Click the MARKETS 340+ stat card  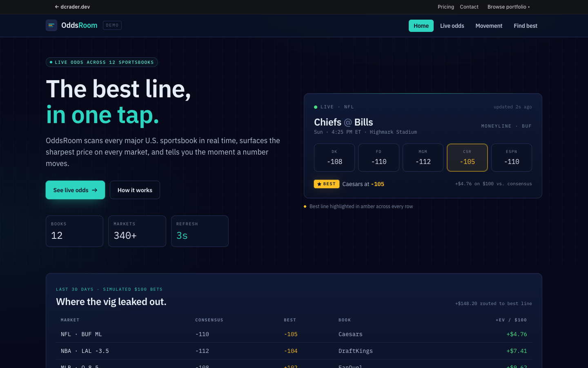pyautogui.click(x=137, y=231)
